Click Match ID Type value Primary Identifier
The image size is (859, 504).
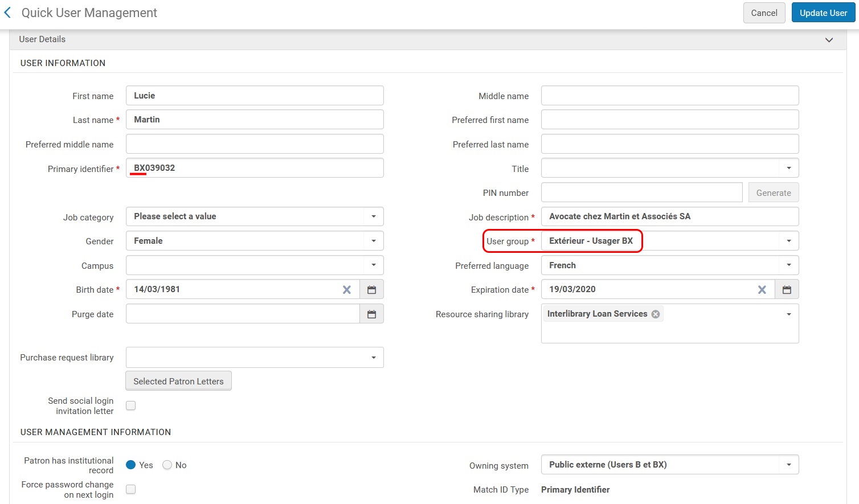coord(575,490)
